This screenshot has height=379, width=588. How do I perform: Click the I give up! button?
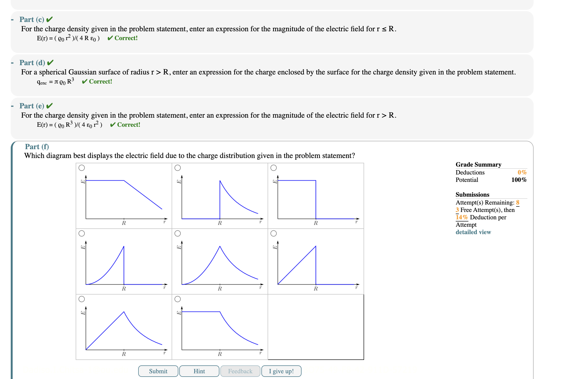click(x=281, y=371)
